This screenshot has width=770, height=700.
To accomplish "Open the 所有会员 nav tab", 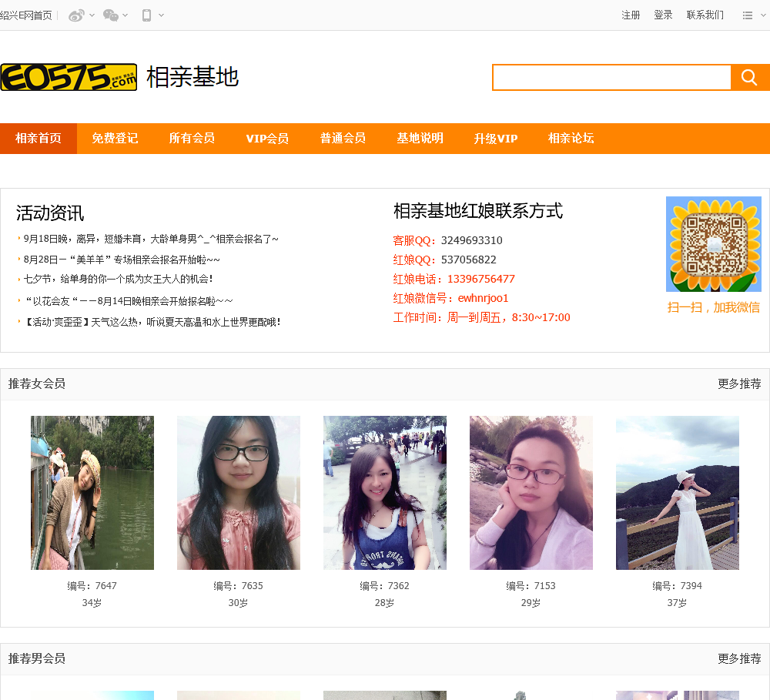I will coord(192,139).
